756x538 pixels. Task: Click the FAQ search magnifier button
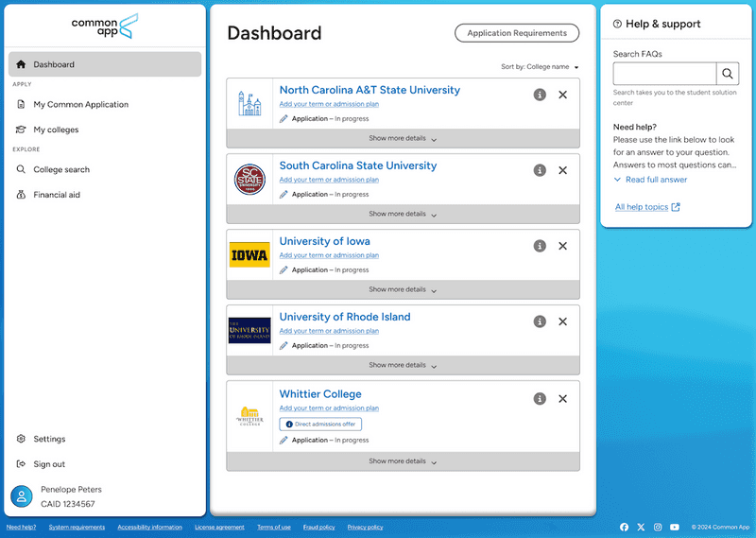tap(728, 74)
